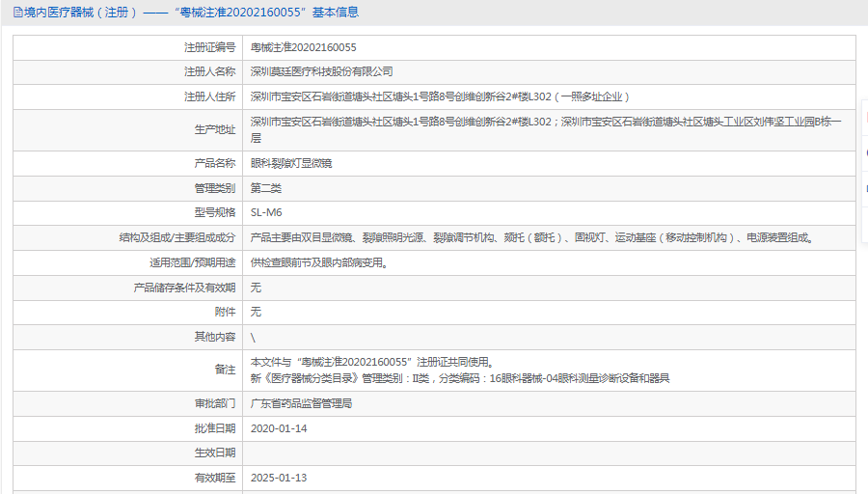
Task: Click the backslash value in 其他内容 row
Action: (x=253, y=338)
